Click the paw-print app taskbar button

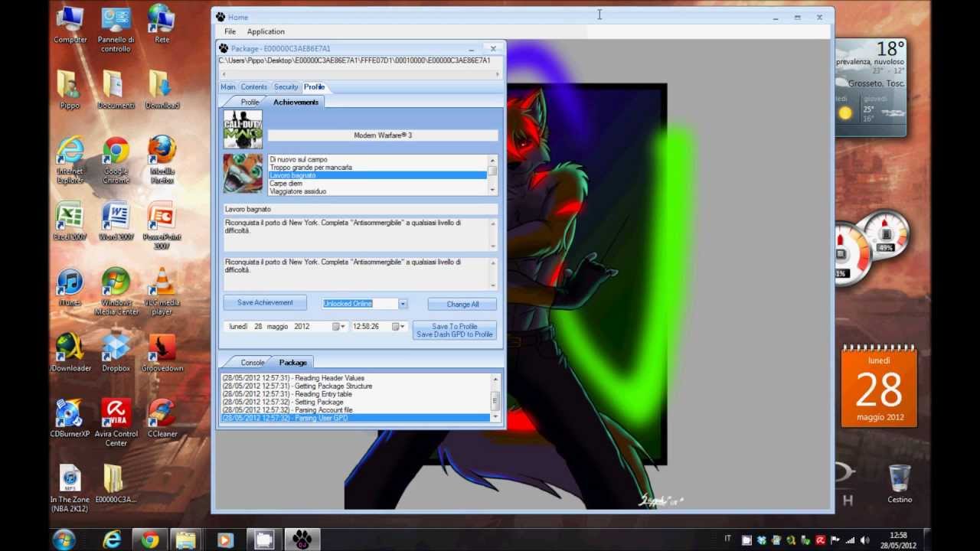click(302, 540)
